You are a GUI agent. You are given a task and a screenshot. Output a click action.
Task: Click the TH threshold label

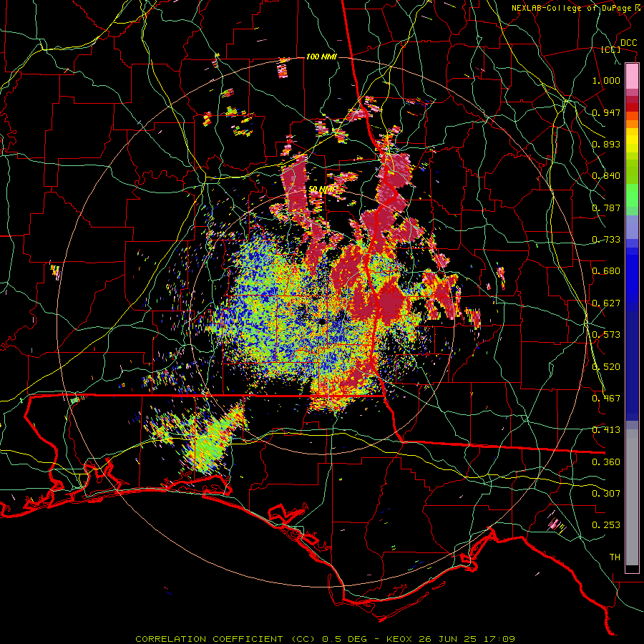615,557
